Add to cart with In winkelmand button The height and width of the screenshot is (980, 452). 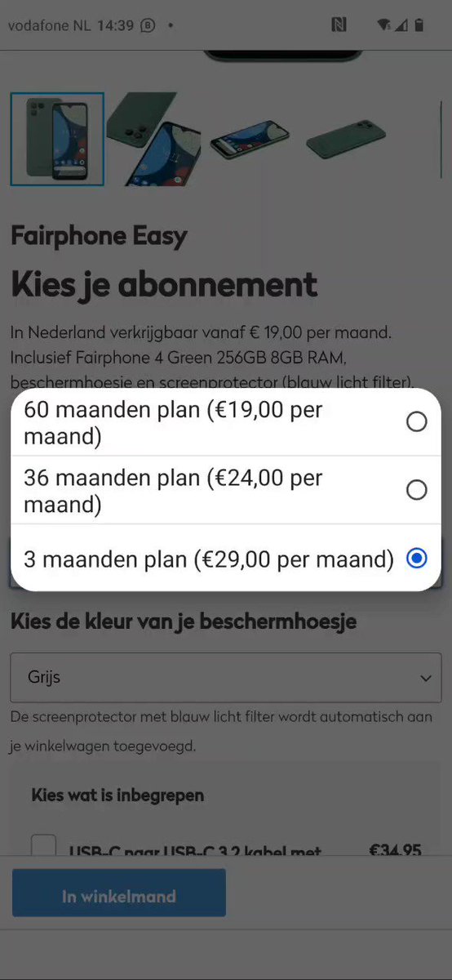119,896
